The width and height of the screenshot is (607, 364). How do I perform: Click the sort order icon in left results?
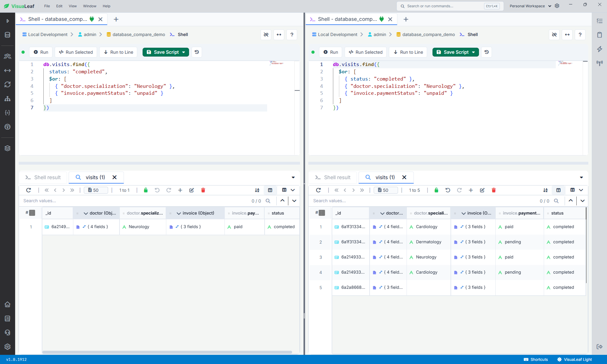pyautogui.click(x=257, y=190)
